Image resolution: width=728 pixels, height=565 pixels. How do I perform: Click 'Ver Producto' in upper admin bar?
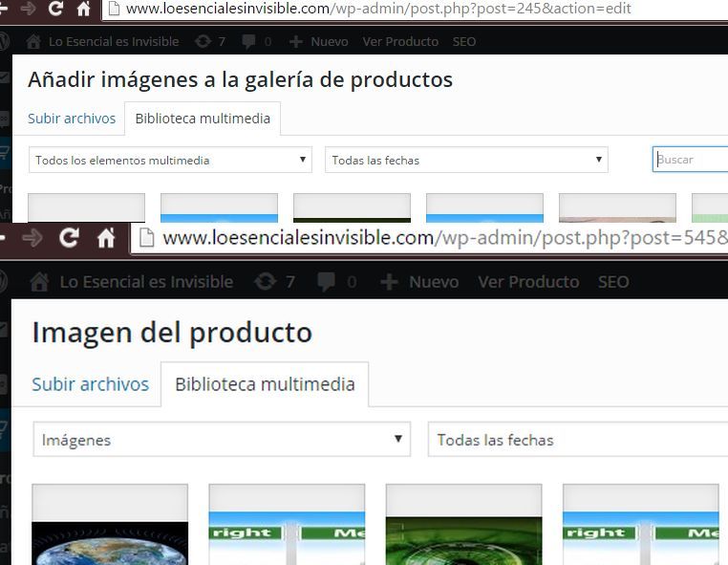[x=400, y=41]
